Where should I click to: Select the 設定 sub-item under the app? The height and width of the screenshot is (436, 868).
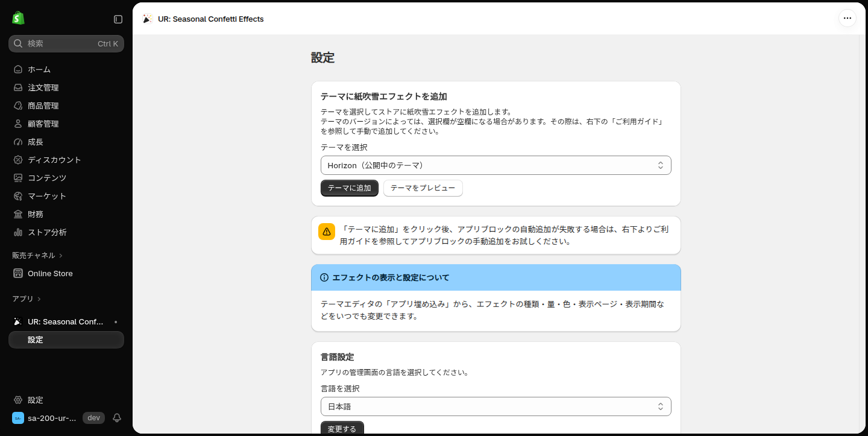point(66,340)
